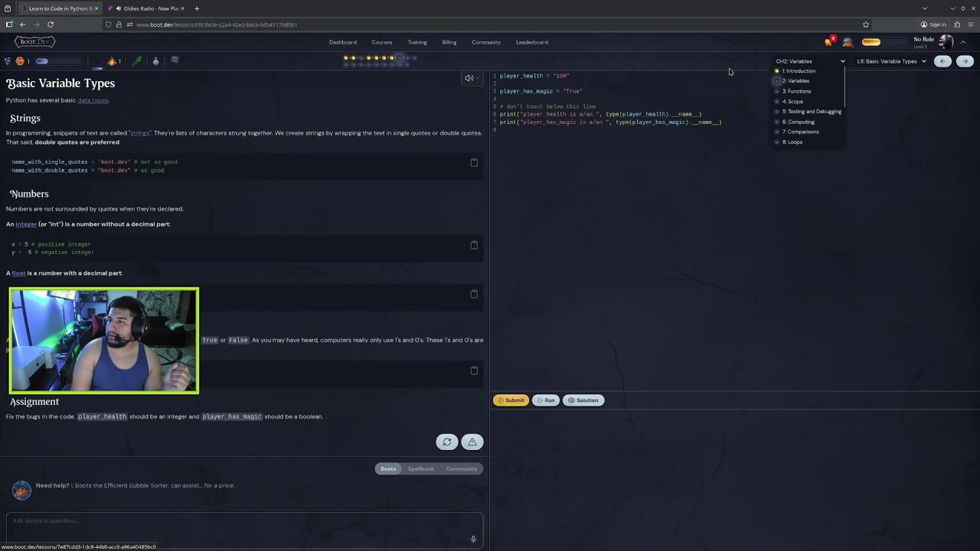Click the flame streak icon
The height and width of the screenshot is (551, 980).
(x=112, y=61)
